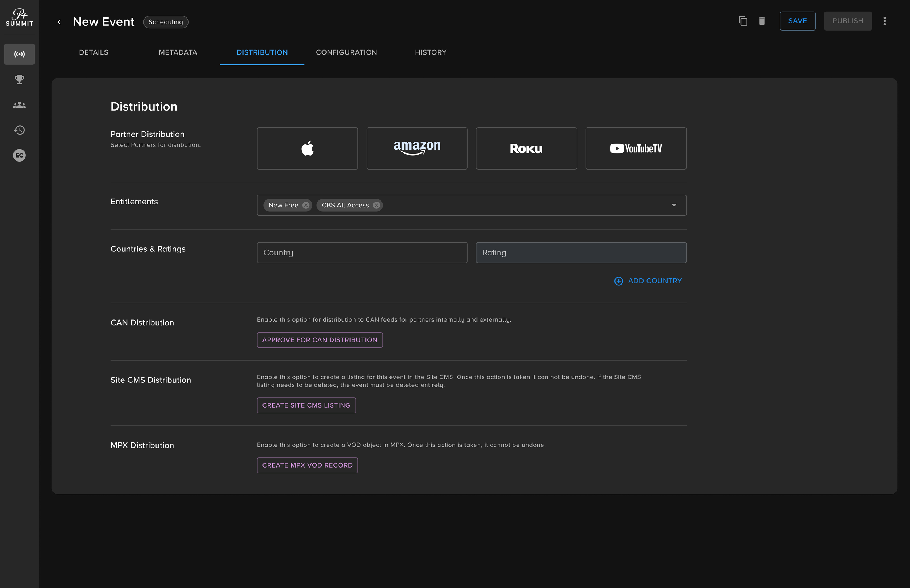Viewport: 910px width, 588px height.
Task: Open the history clock sidebar icon
Action: pyautogui.click(x=20, y=130)
